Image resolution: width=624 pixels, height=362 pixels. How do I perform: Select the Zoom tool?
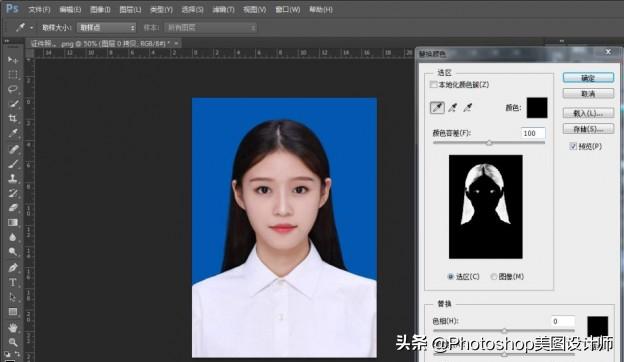point(13,342)
